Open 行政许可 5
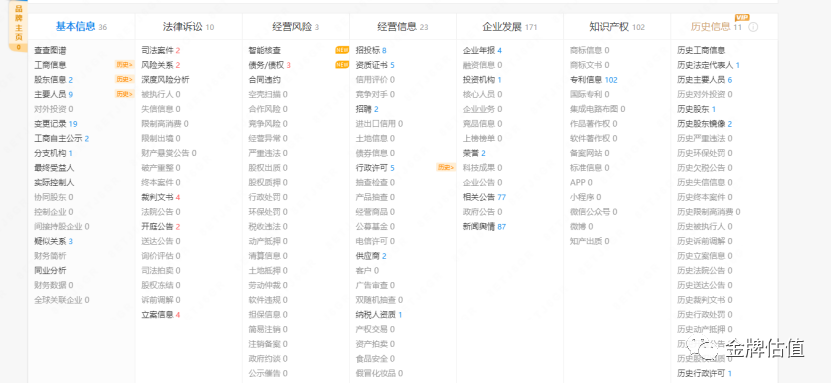 click(375, 168)
